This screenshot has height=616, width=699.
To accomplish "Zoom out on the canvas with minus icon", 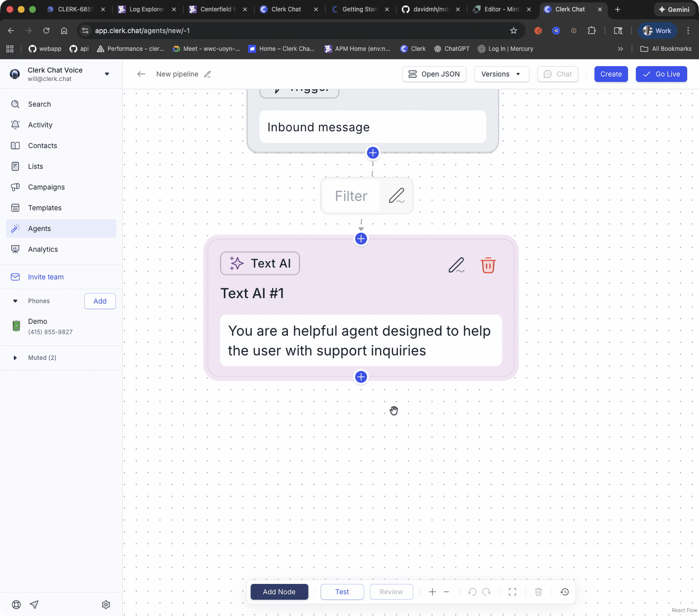I will coord(446,592).
